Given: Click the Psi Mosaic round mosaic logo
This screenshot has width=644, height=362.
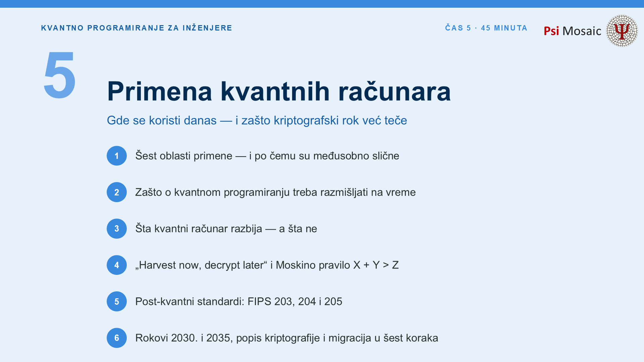Looking at the screenshot, I should coord(622,31).
